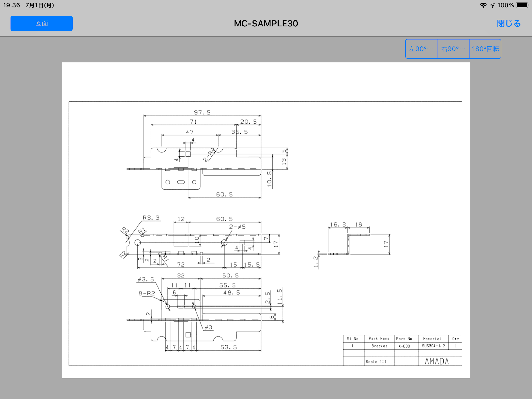532x399 pixels.
Task: Tap the 11.5 vertical dimension
Action: coord(279,297)
